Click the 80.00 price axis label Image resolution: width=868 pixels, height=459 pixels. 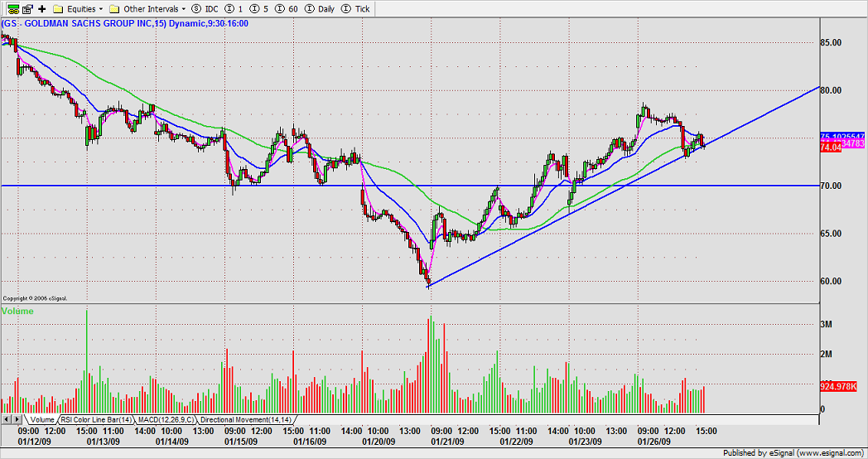click(x=831, y=90)
